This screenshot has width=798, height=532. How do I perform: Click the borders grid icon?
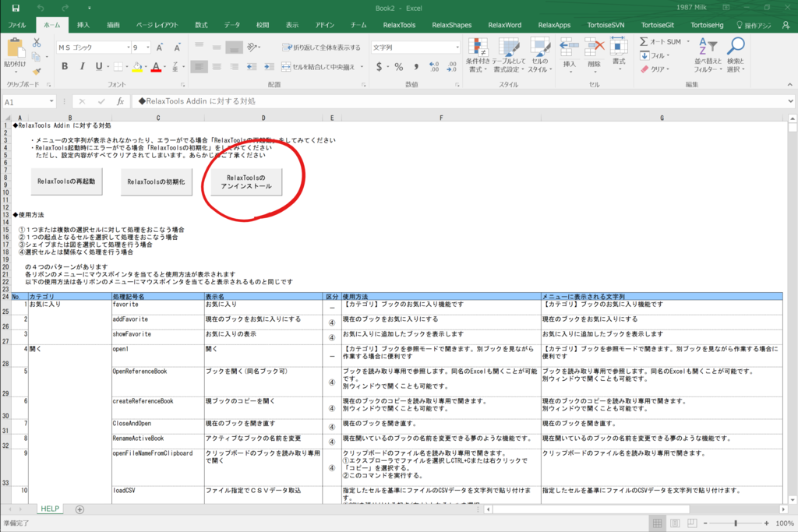pos(118,67)
